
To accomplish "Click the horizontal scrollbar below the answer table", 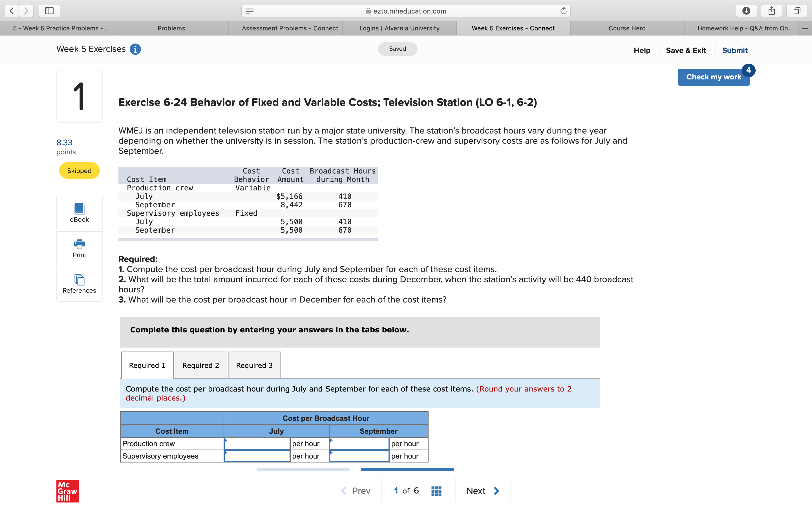I will click(303, 470).
